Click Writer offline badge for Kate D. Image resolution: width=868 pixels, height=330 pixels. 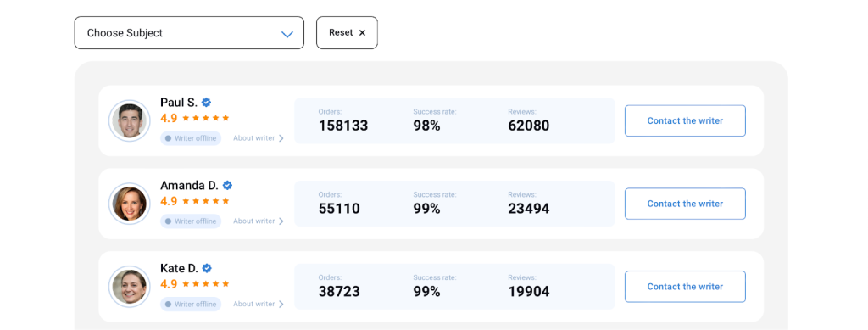point(191,304)
